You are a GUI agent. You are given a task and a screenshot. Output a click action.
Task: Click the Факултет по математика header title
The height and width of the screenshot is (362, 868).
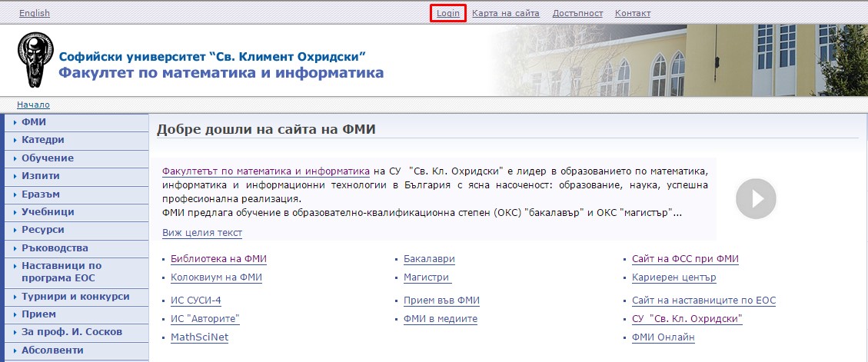[x=221, y=72]
